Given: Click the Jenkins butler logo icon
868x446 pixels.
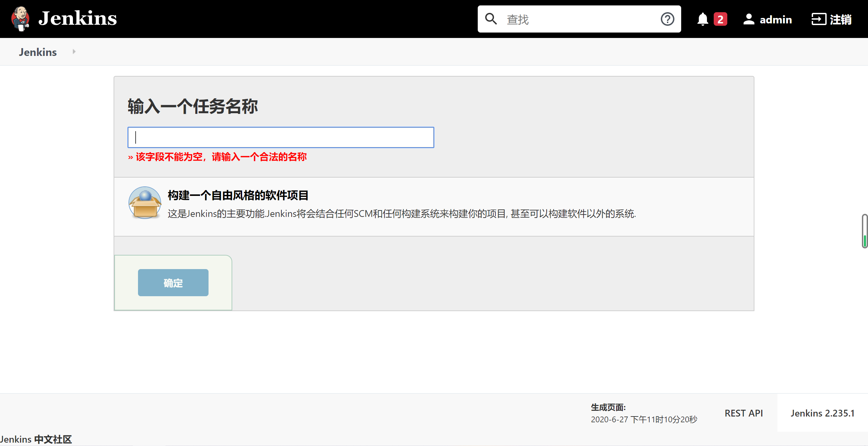Looking at the screenshot, I should (20, 19).
